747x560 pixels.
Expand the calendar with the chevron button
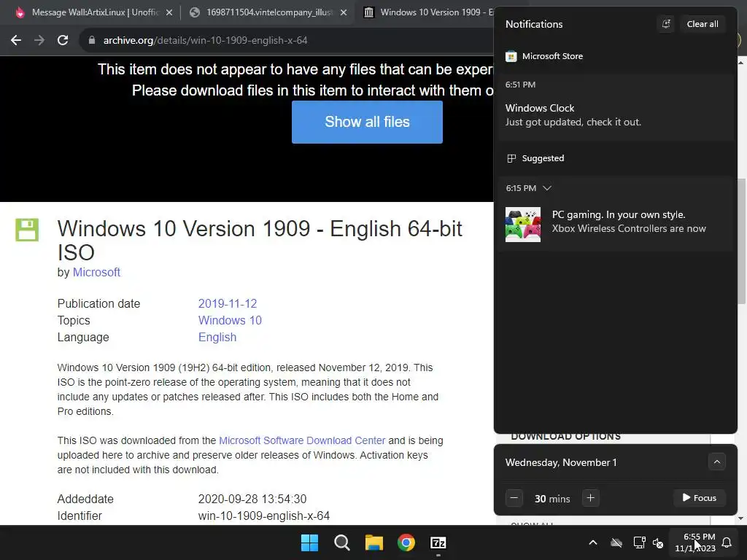click(716, 462)
